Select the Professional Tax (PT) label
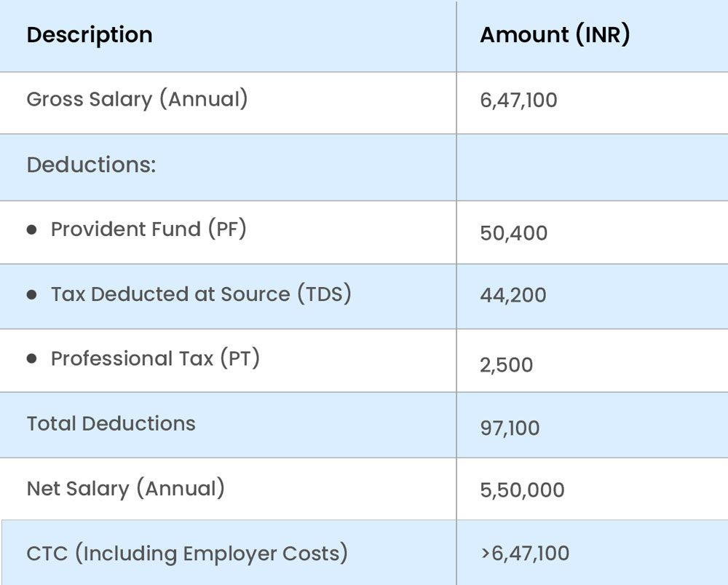This screenshot has height=585, width=728. point(155,359)
